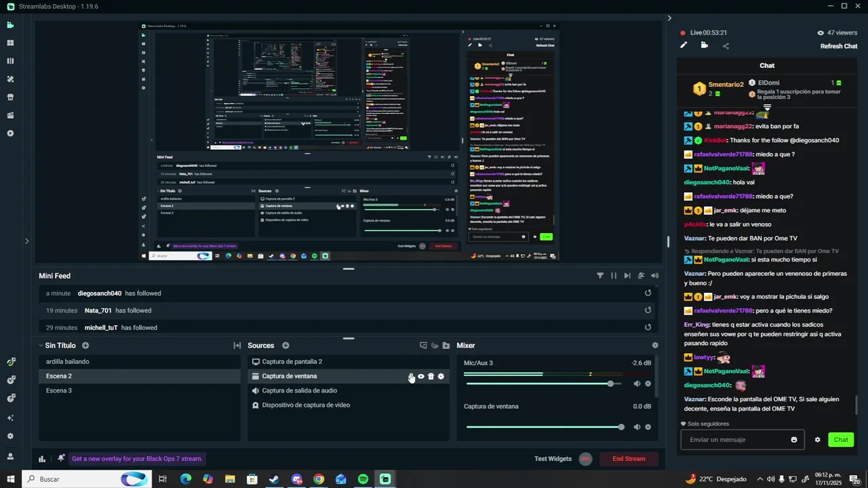The image size is (868, 488).
Task: Skip the current alert in the Mini Feed
Action: pyautogui.click(x=627, y=276)
